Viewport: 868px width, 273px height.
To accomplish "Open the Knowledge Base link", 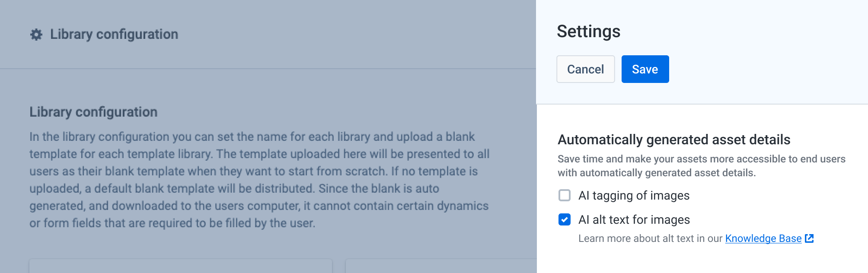I will click(763, 238).
